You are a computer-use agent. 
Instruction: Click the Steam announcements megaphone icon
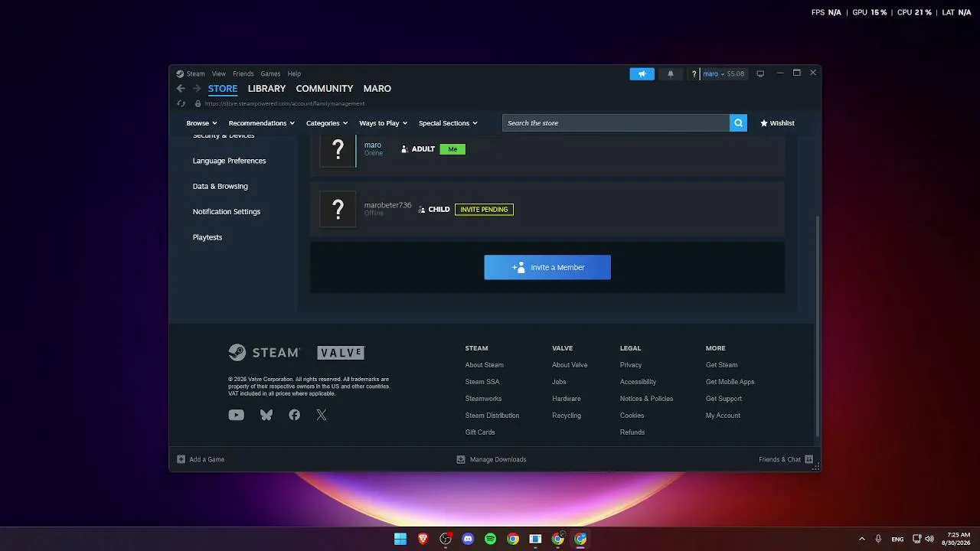[642, 73]
